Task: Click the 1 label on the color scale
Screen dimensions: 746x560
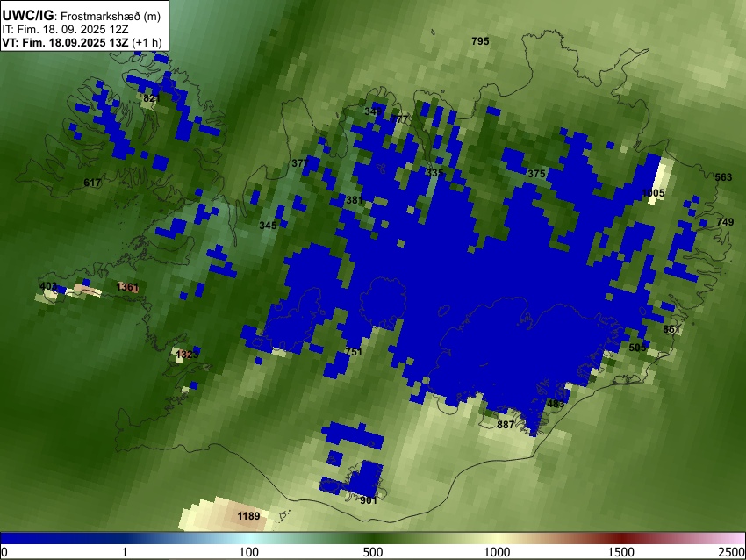Action: pyautogui.click(x=125, y=552)
